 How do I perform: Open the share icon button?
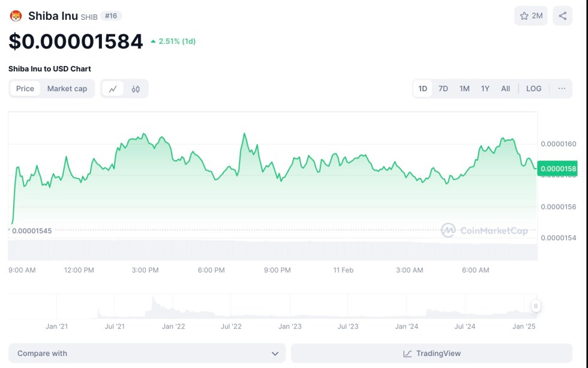click(562, 16)
